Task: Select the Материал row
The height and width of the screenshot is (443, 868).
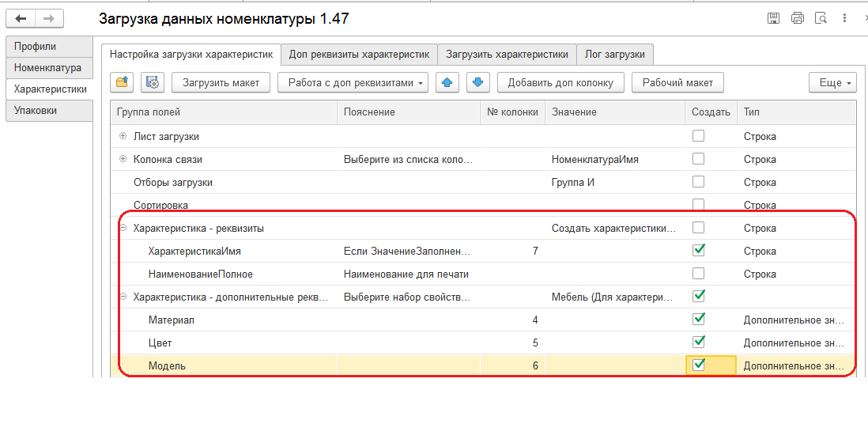Action: click(483, 320)
